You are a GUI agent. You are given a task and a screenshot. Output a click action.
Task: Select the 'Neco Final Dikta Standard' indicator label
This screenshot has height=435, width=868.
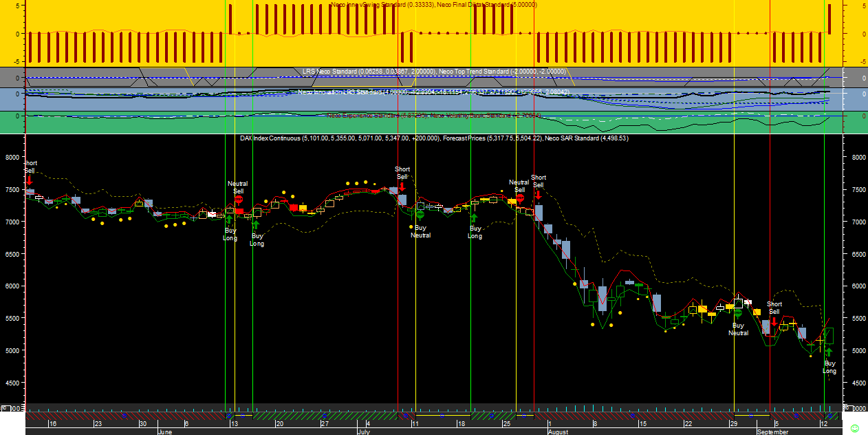click(x=473, y=5)
